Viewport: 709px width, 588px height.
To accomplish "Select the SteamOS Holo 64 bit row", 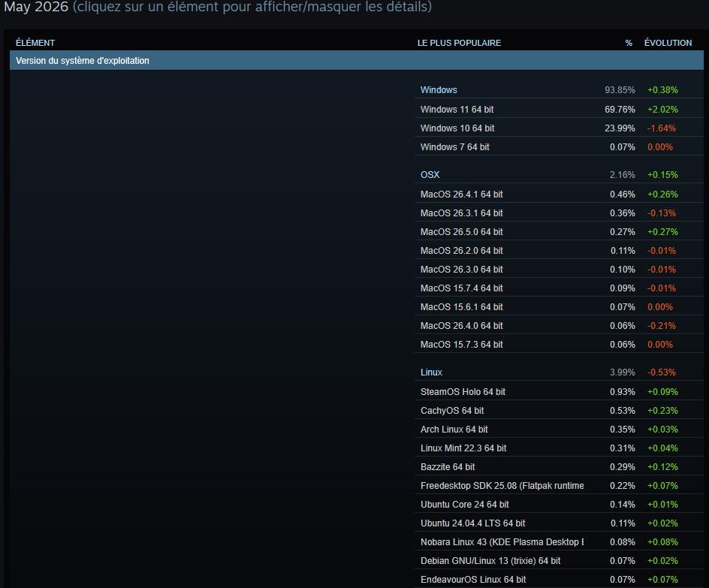I will (x=559, y=392).
